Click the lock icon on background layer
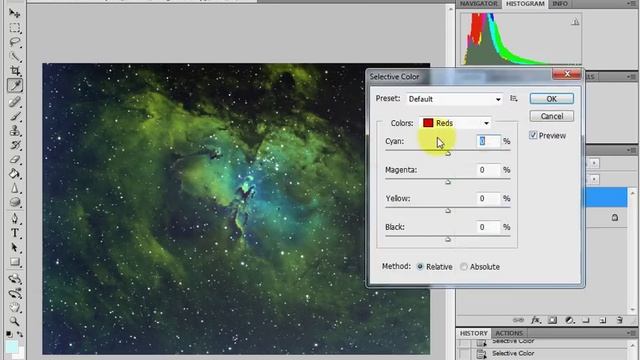Image resolution: width=640 pixels, height=360 pixels. tap(615, 218)
